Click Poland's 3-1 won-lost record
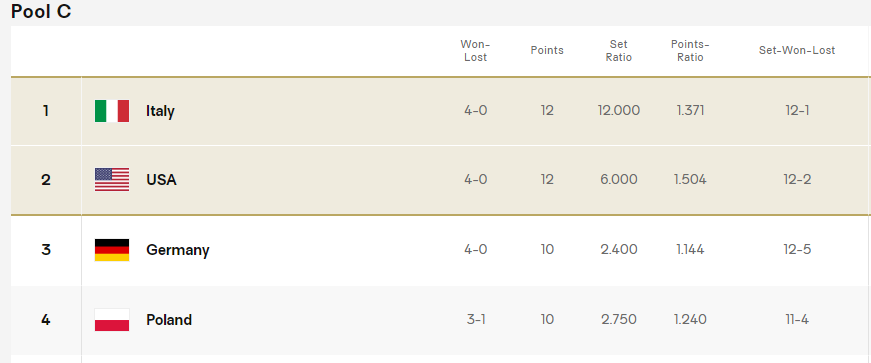871x363 pixels. click(475, 320)
